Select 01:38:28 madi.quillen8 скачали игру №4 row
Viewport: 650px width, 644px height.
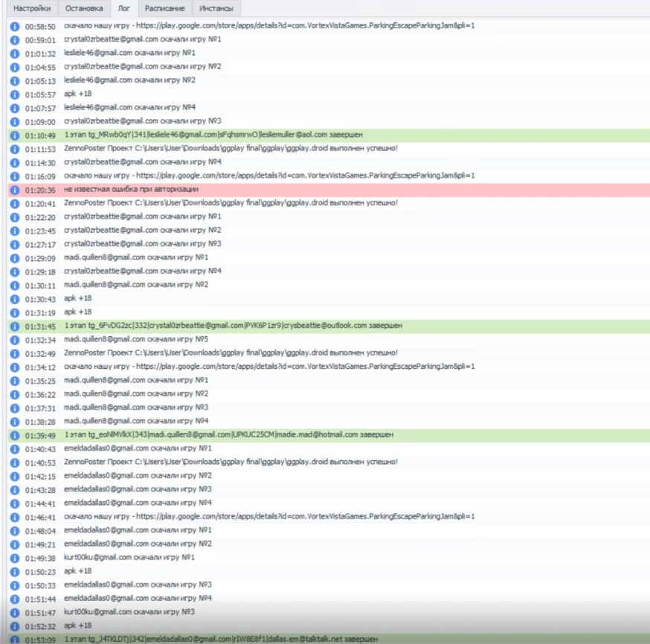328,422
